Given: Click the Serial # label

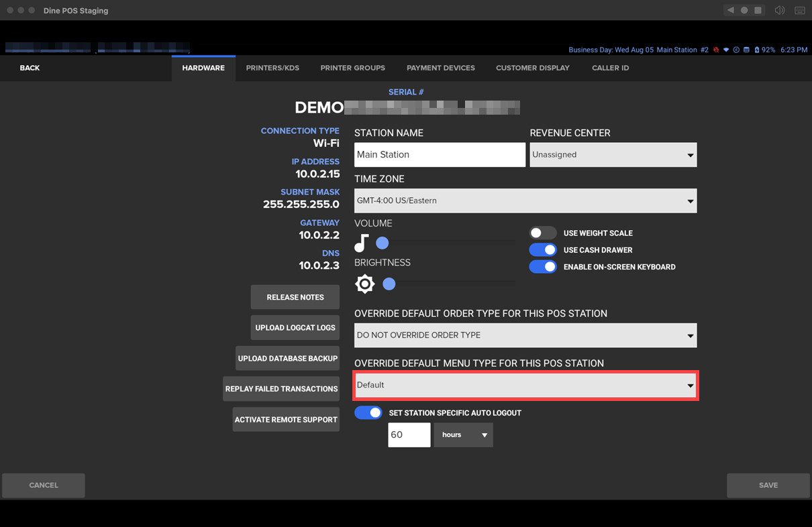Looking at the screenshot, I should point(406,92).
